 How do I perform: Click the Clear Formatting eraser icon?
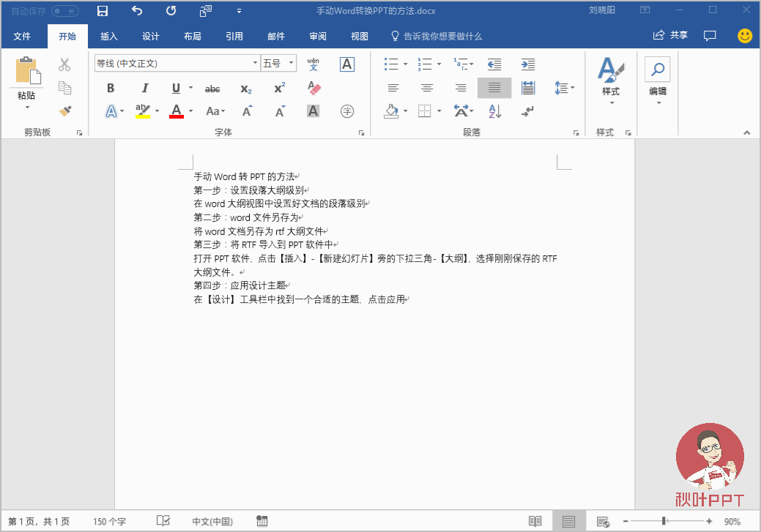(314, 88)
